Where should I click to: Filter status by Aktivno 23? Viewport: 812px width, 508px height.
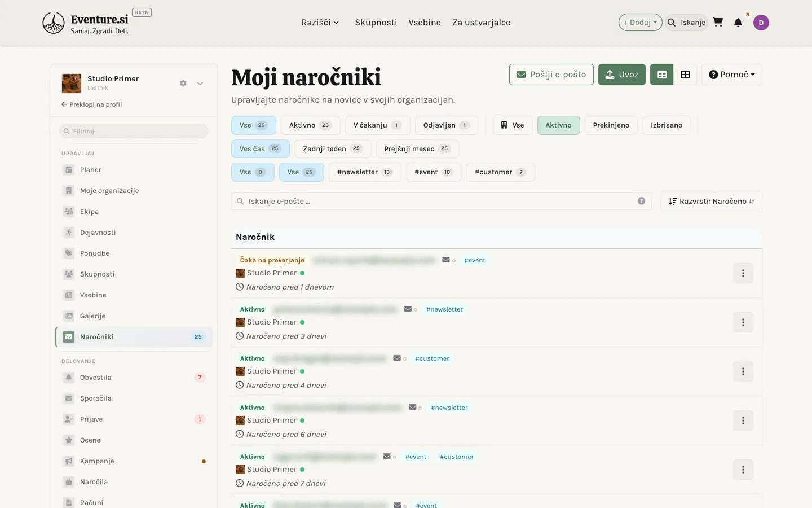click(x=311, y=125)
